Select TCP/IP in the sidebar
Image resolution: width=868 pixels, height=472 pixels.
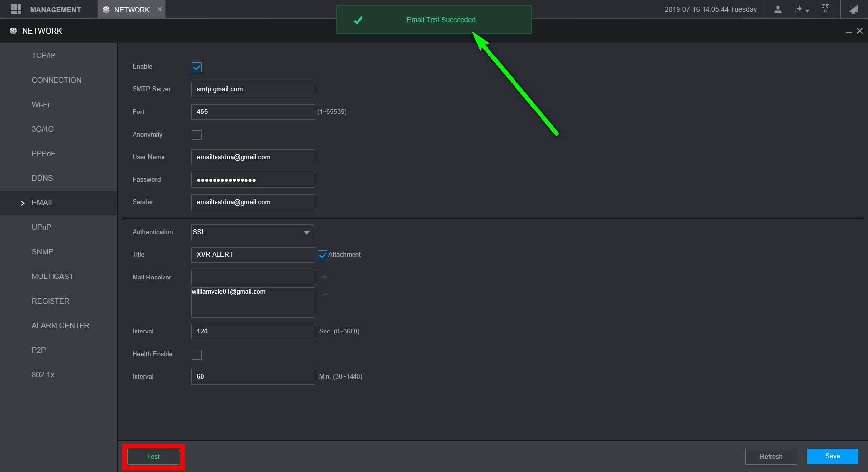(x=44, y=56)
